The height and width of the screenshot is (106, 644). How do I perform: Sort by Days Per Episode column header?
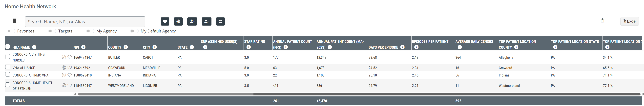pyautogui.click(x=383, y=47)
